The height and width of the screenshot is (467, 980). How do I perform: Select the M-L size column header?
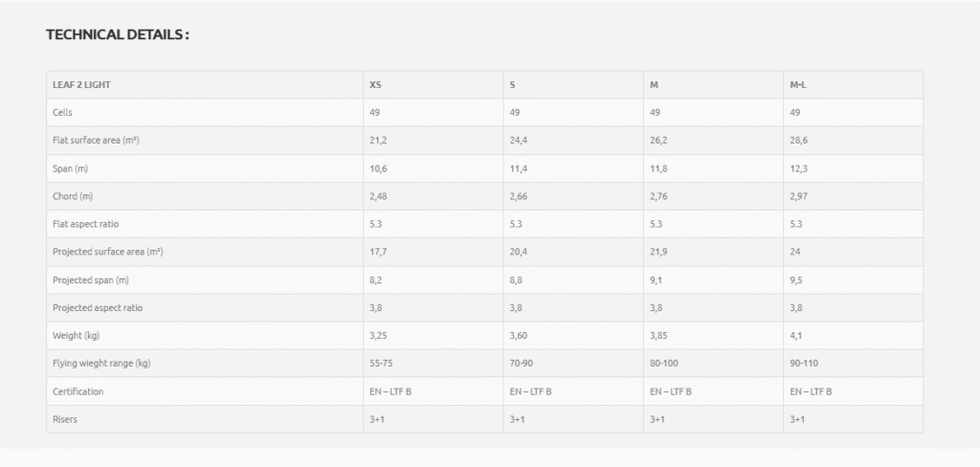point(799,84)
